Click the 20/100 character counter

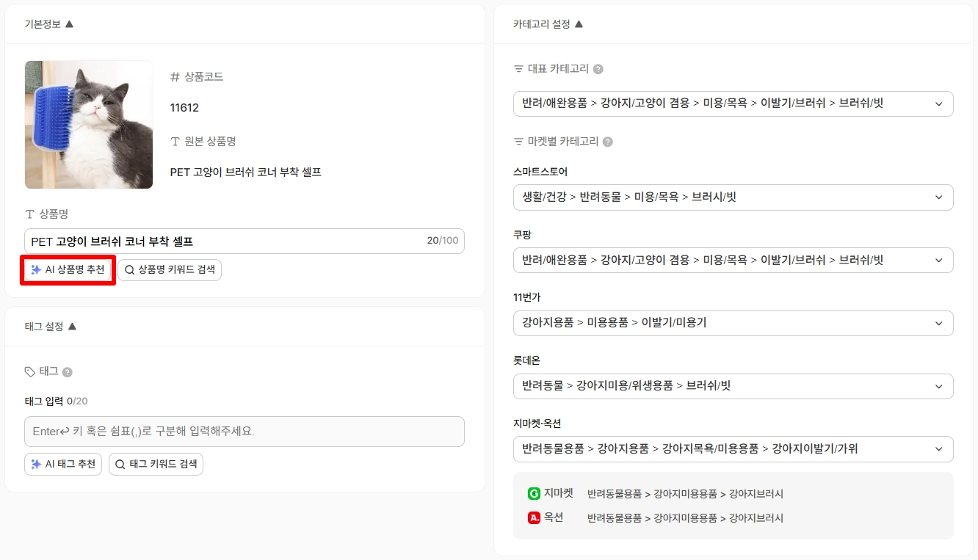[x=443, y=241]
